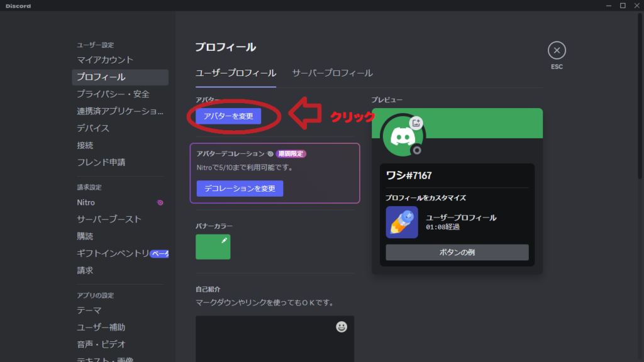The width and height of the screenshot is (644, 362).
Task: Minimize the Discord window
Action: [609, 6]
